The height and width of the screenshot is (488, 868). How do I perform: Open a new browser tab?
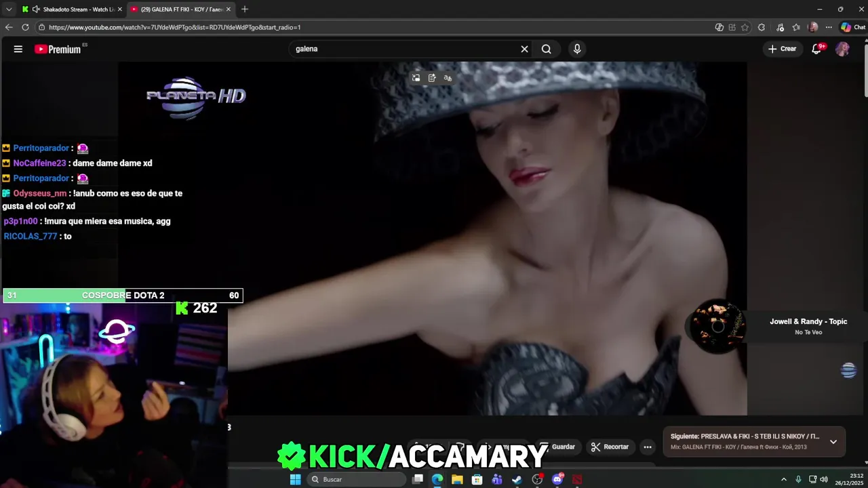point(245,9)
